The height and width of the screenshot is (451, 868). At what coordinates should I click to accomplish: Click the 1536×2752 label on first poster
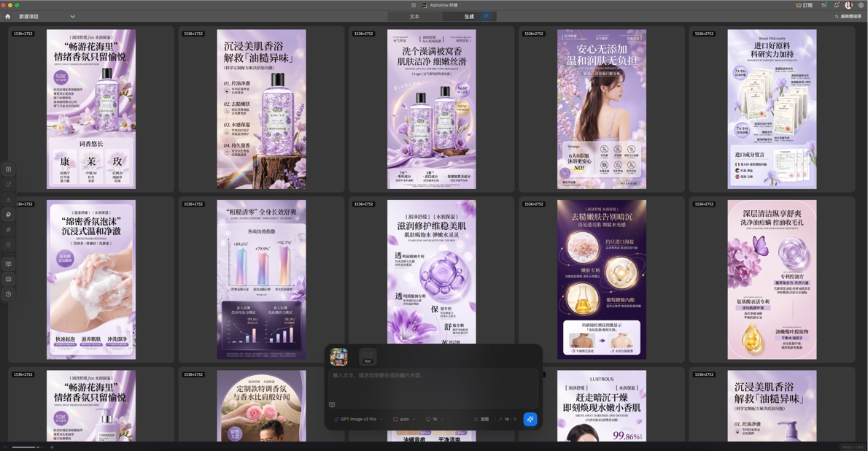click(23, 34)
